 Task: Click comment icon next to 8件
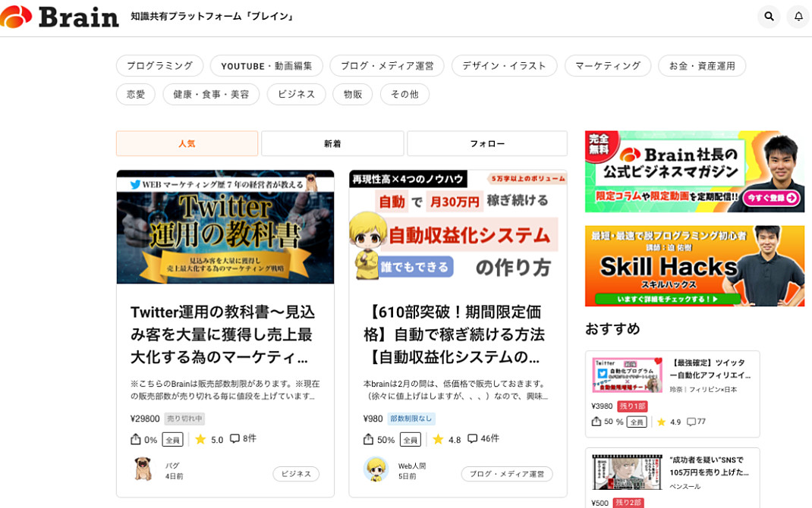pos(234,439)
